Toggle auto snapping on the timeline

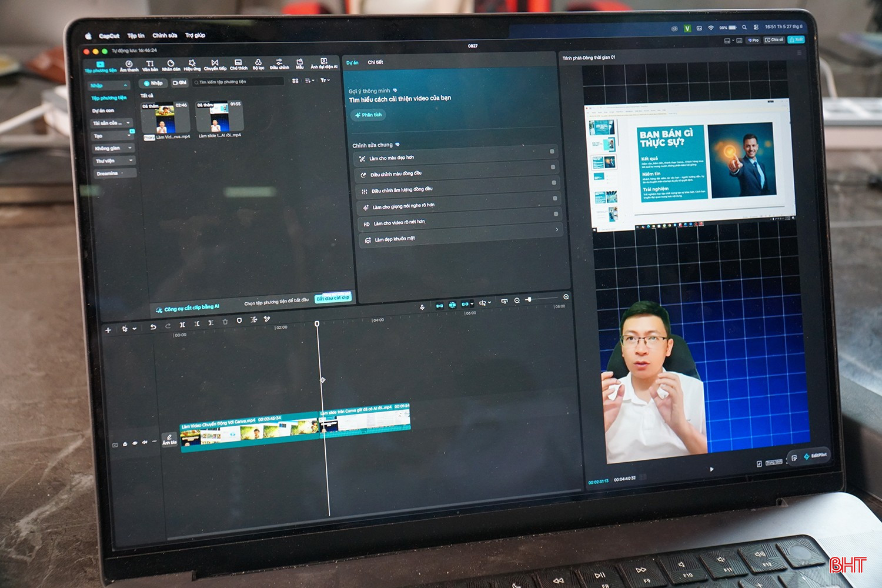coord(452,305)
